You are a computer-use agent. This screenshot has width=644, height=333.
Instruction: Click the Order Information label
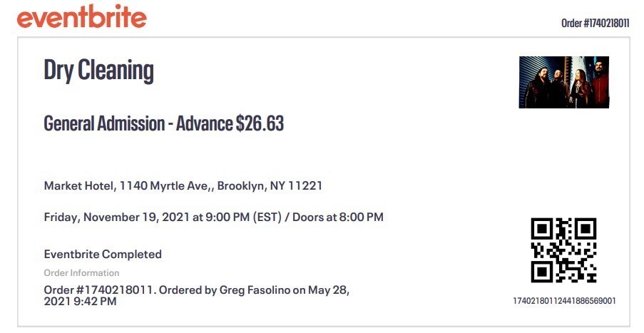(x=81, y=273)
